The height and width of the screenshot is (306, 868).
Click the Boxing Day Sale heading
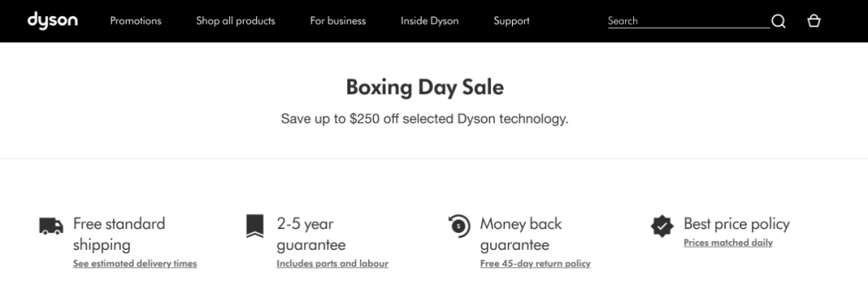425,88
